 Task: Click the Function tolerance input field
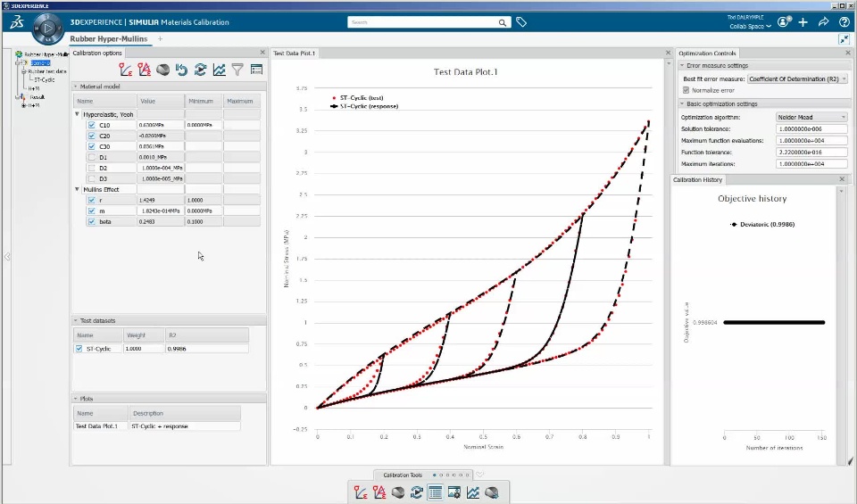click(x=811, y=153)
